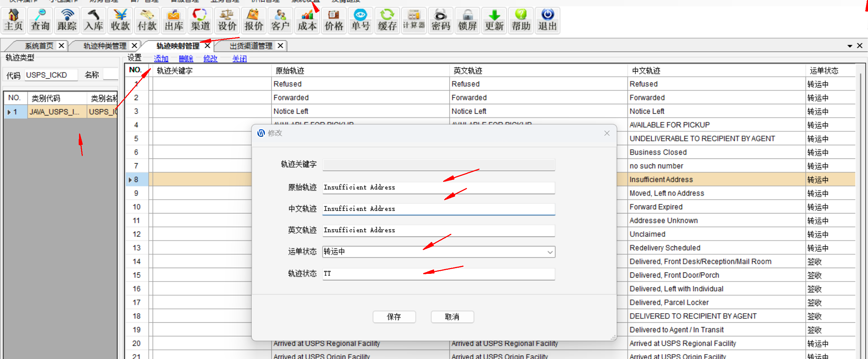Click the 保存 button in dialog
The image size is (868, 359).
pyautogui.click(x=394, y=317)
